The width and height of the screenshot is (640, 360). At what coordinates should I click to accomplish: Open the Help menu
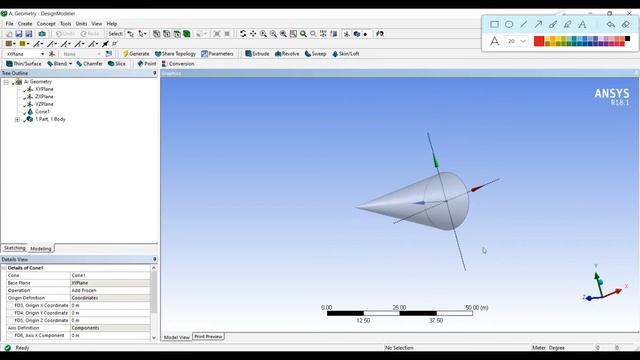pos(112,24)
